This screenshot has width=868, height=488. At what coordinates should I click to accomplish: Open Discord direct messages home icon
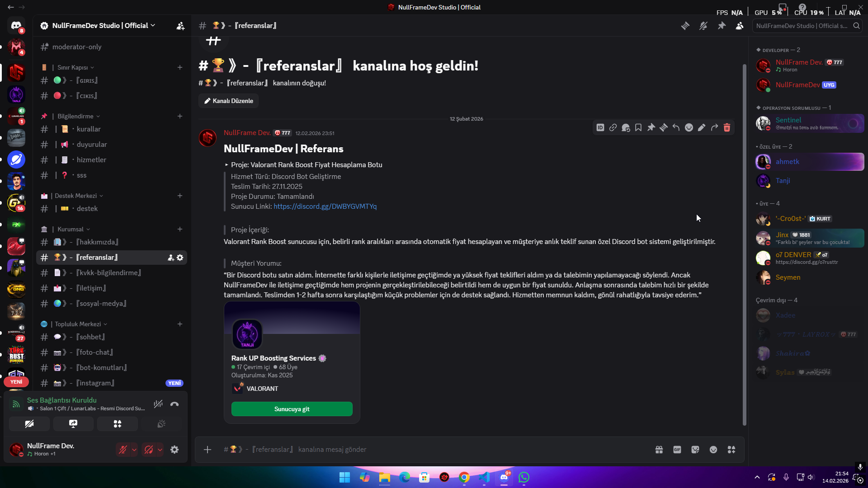pyautogui.click(x=16, y=26)
